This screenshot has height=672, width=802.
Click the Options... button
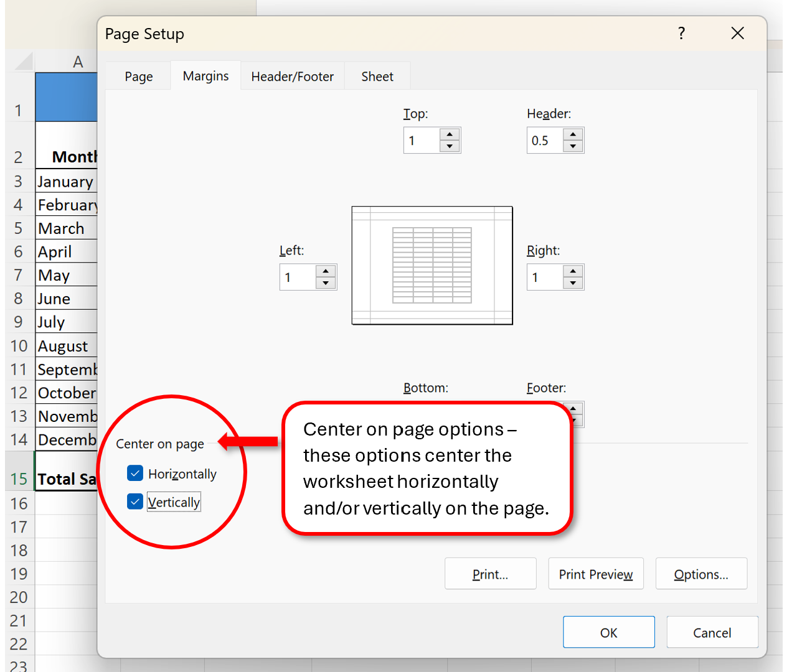[701, 573]
